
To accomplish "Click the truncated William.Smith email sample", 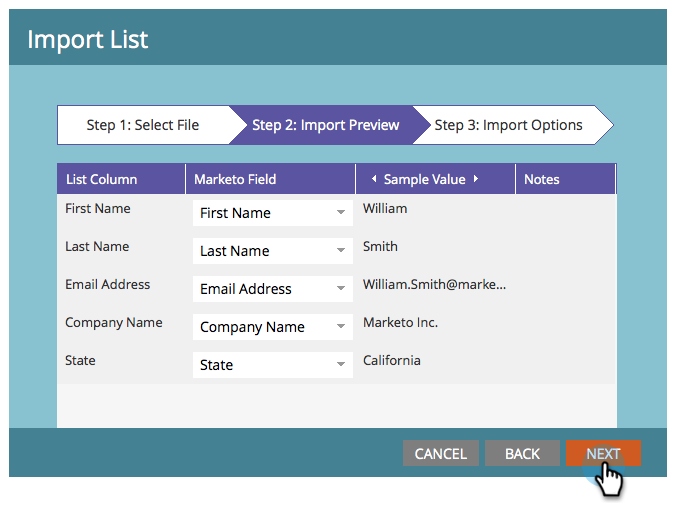I will coord(434,285).
